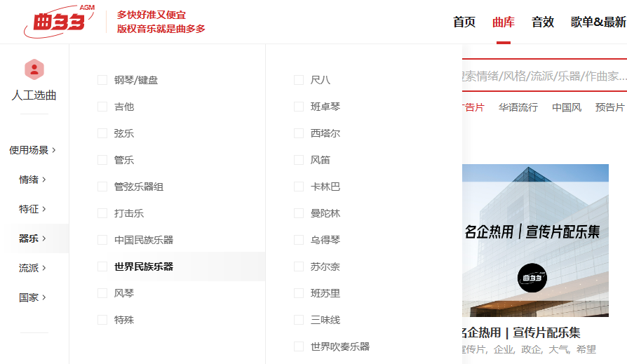Image resolution: width=627 pixels, height=364 pixels.
Task: Select the 班卓琴 checkbox
Action: click(x=299, y=107)
